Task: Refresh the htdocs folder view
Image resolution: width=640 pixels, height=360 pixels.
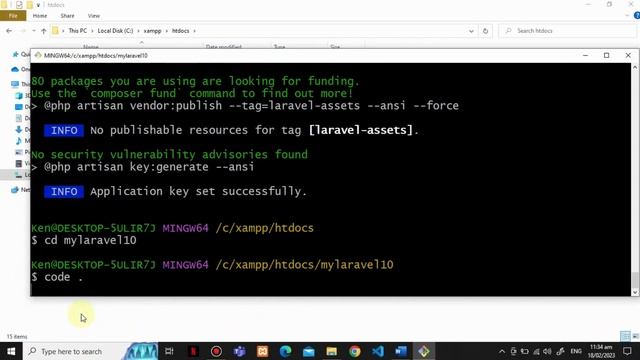Action: pos(485,31)
